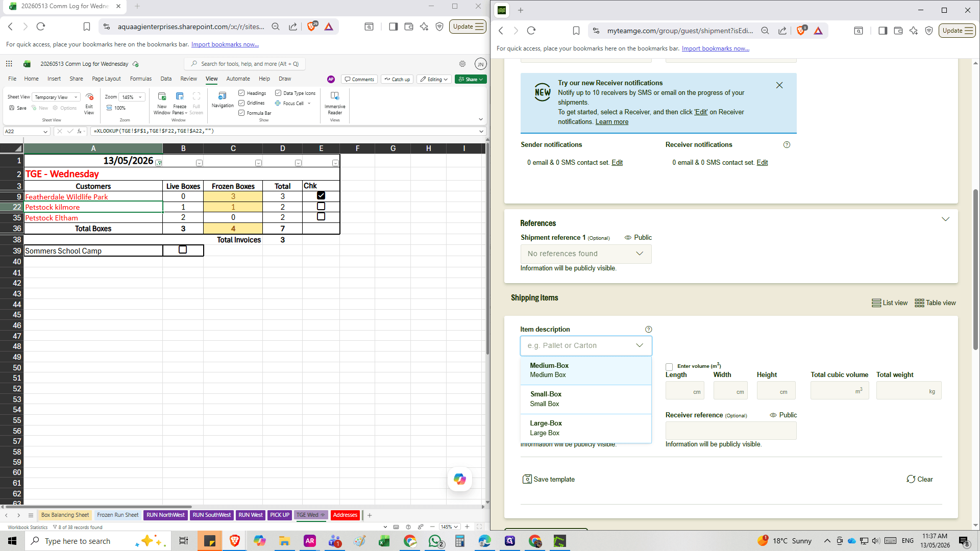Click Save template button
980x551 pixels.
click(x=549, y=480)
